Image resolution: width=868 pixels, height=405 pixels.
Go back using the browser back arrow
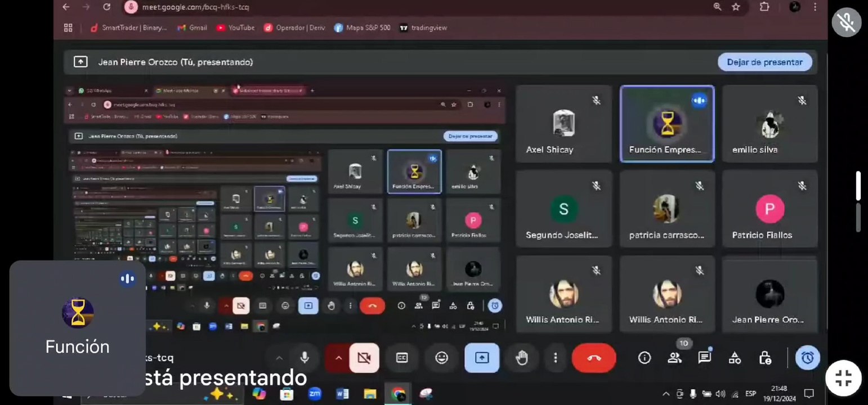click(66, 7)
